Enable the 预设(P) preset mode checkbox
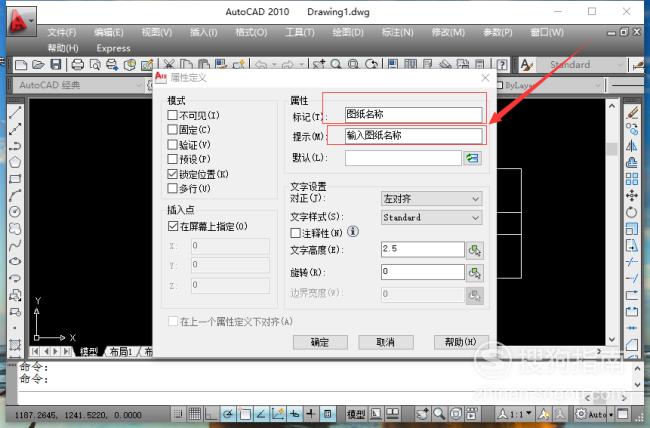Viewport: 650px width, 428px height. click(172, 159)
